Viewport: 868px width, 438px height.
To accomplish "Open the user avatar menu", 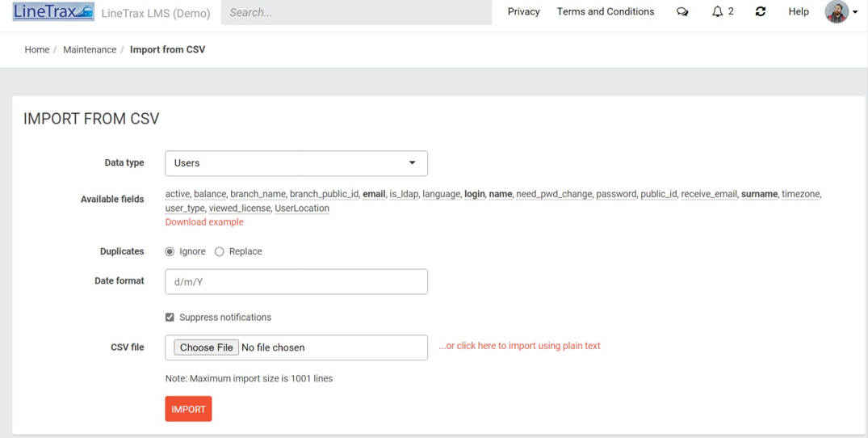I will [837, 11].
